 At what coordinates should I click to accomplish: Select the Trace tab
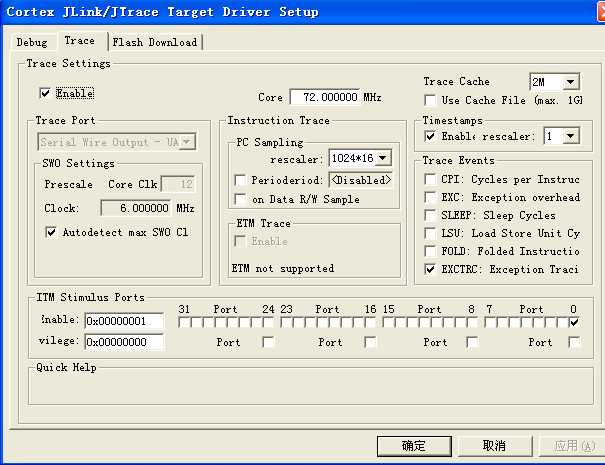click(80, 41)
